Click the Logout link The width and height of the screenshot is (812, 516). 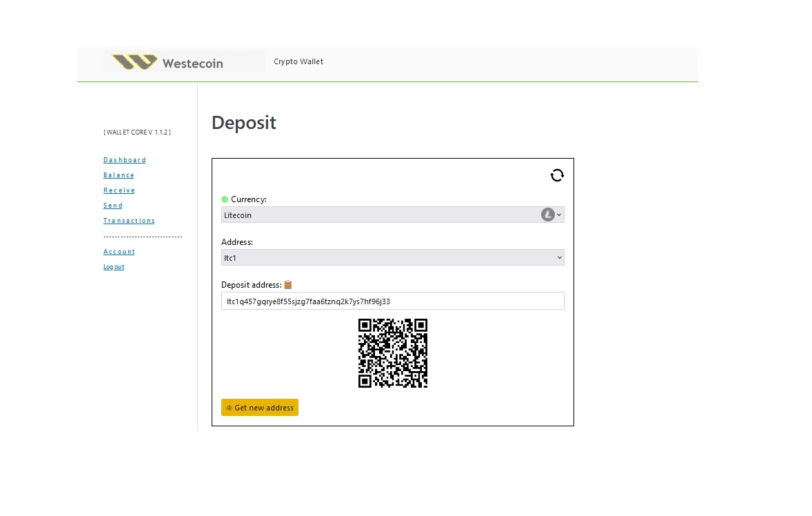point(114,267)
